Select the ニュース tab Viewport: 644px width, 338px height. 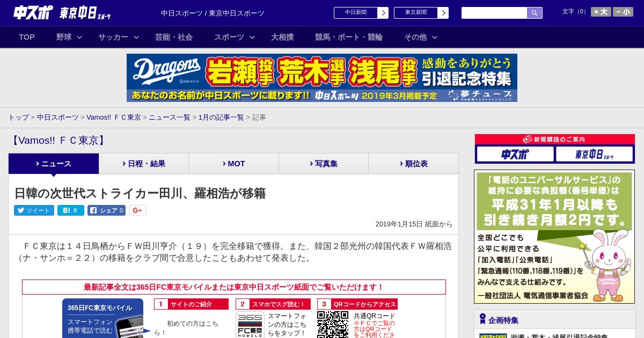point(54,164)
